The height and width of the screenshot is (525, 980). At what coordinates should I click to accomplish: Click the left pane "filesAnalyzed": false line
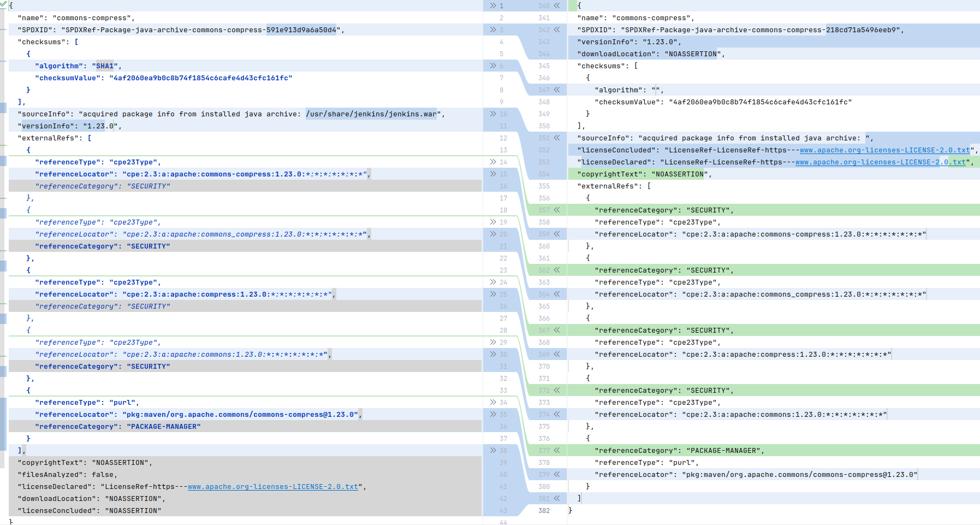pos(68,475)
